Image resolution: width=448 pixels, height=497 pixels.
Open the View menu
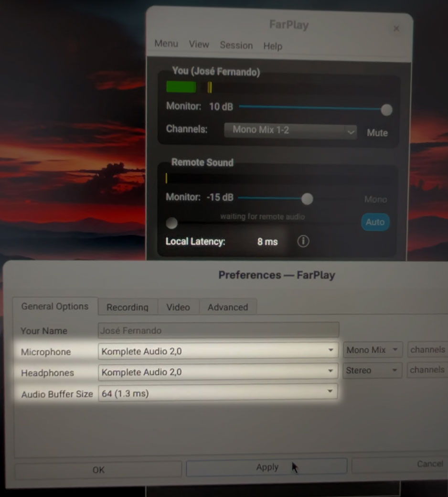point(199,44)
